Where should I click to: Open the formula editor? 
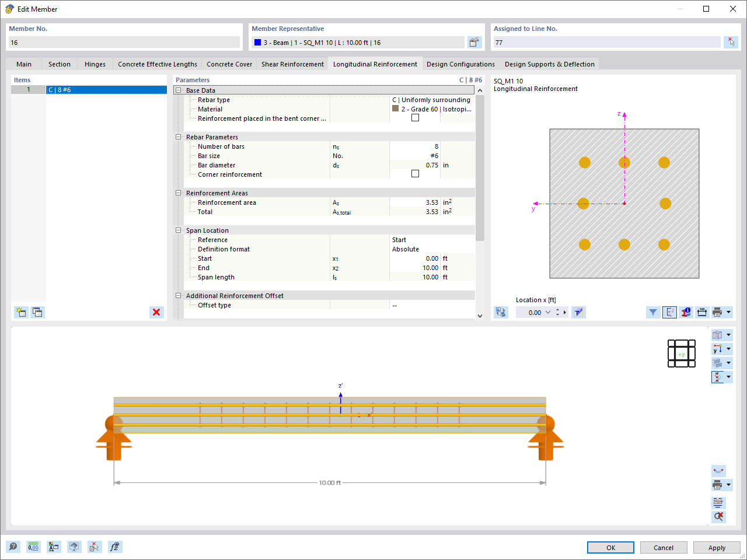click(115, 547)
